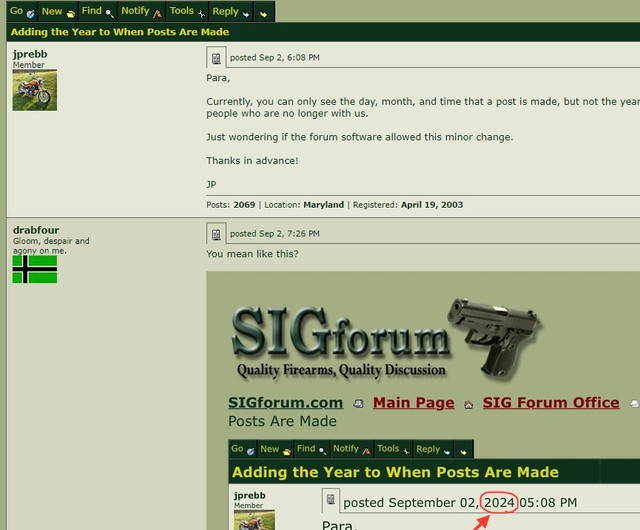640x530 pixels.
Task: Click the yellow arrow icon in embedded toolbar
Action: 463,451
